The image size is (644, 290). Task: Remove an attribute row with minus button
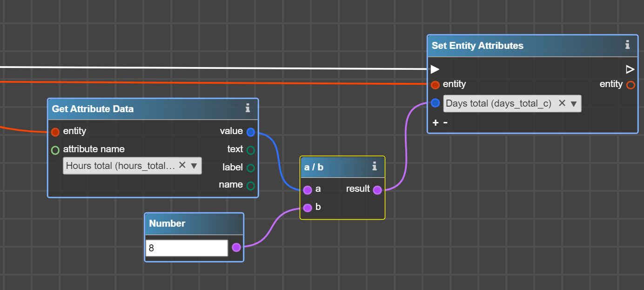point(445,123)
